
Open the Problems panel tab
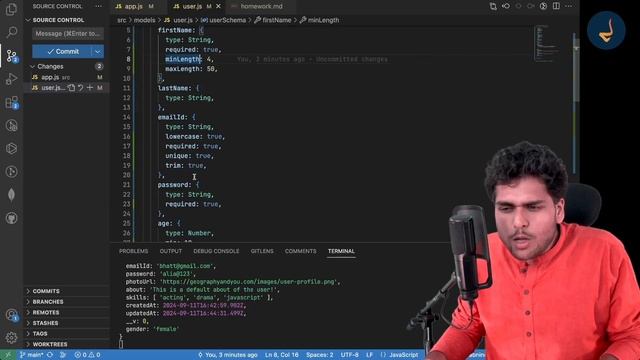[133, 251]
